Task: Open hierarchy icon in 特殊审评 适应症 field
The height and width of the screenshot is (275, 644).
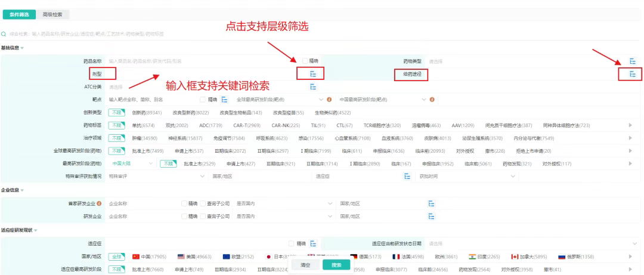Action: (407, 177)
